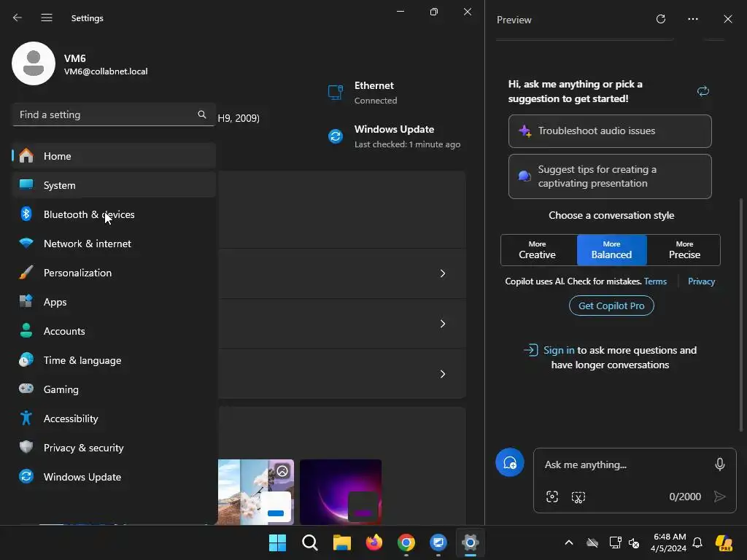Viewport: 747px width, 560px height.
Task: Choose Troubleshoot audio issues suggestion
Action: [610, 131]
